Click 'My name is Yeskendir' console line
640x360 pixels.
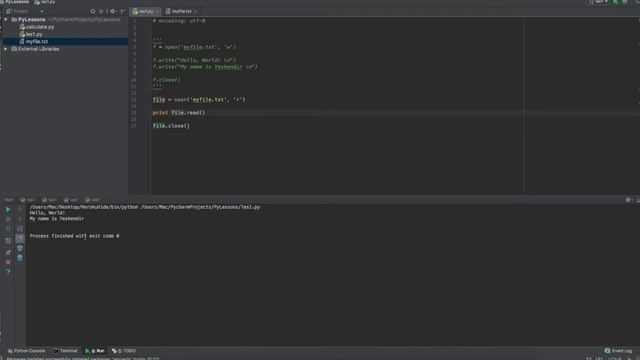[57, 218]
